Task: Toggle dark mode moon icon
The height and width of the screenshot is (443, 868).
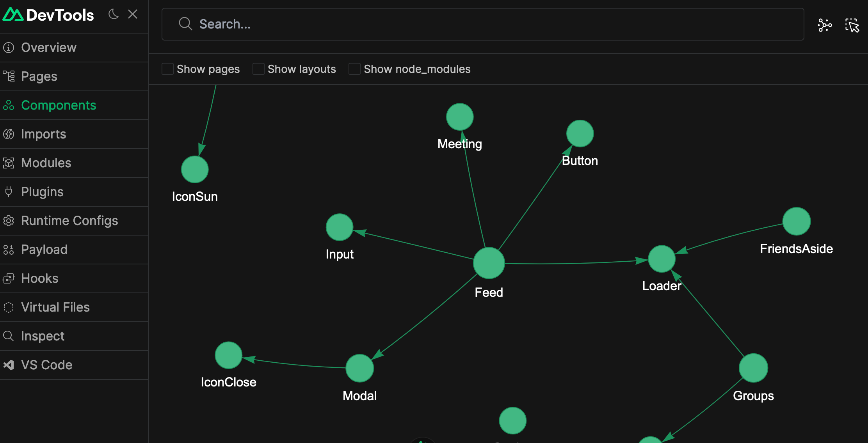Action: coord(113,14)
